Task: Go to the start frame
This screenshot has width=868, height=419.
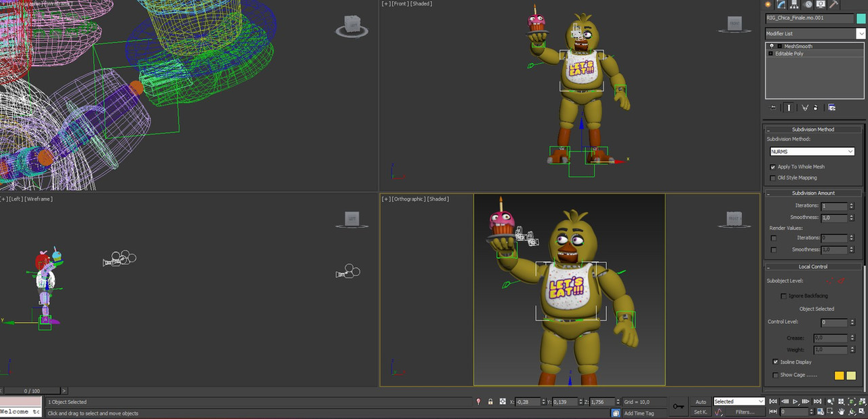Action: point(772,402)
